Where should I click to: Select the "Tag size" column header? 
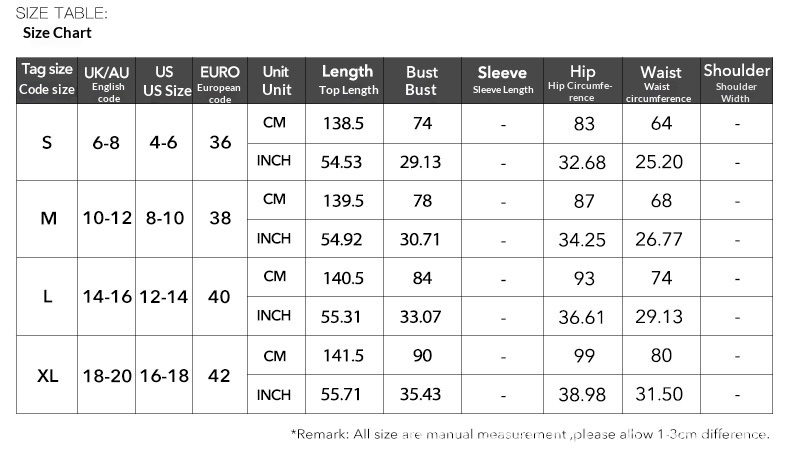(47, 79)
